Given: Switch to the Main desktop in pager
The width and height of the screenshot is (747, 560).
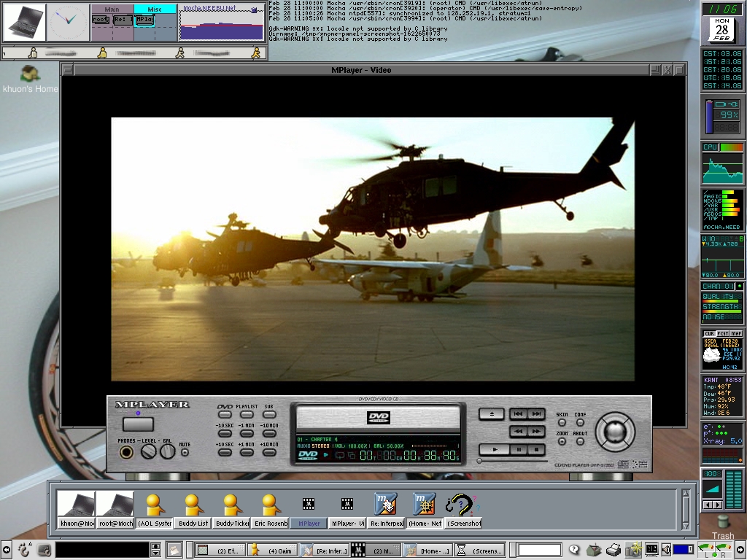Looking at the screenshot, I should pyautogui.click(x=112, y=23).
